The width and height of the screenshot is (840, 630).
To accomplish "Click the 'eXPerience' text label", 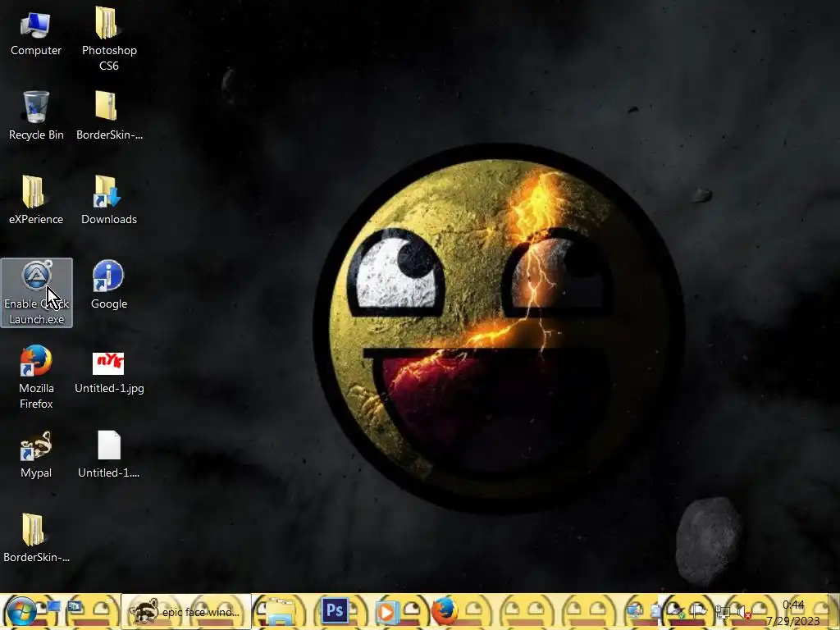I will 36,219.
